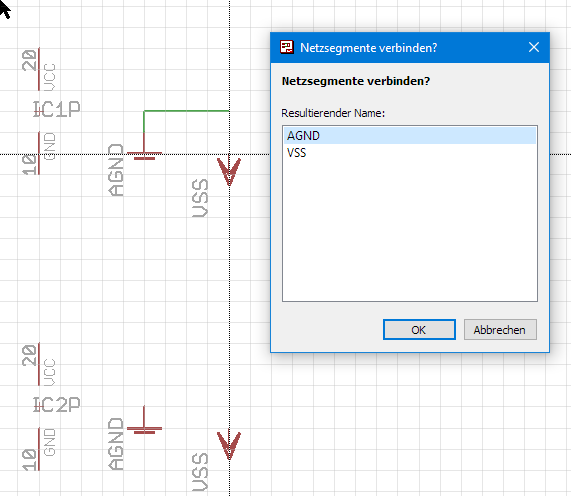Click the upper VSS supply arrow symbol
Screen dimensions: 571x496
click(229, 170)
